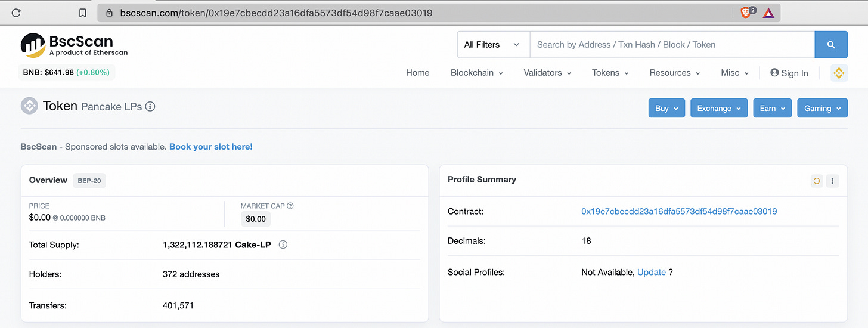Click the Brave Rewards triangle icon
The image size is (868, 328).
(x=768, y=13)
